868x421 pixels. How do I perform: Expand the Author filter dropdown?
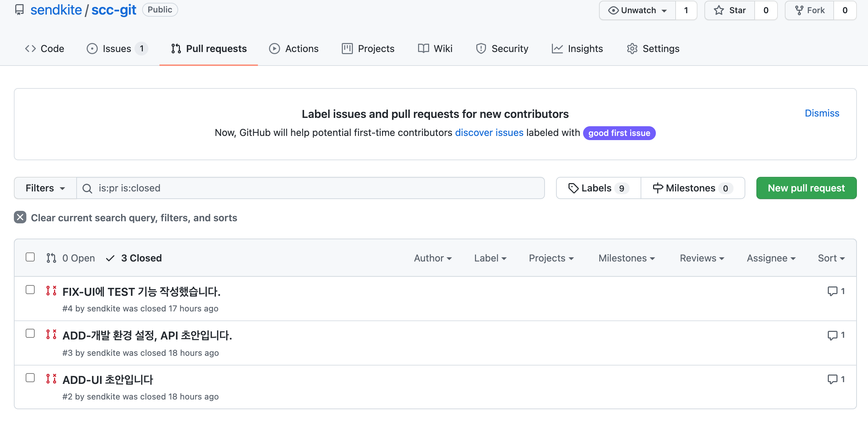(433, 258)
